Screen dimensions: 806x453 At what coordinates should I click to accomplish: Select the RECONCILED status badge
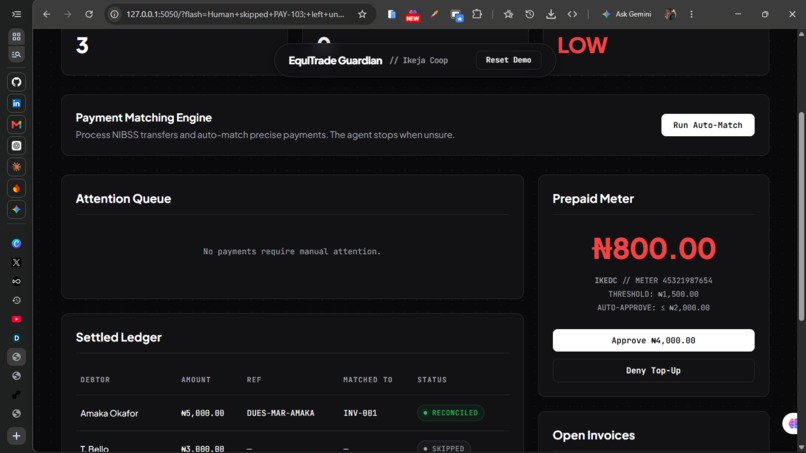pyautogui.click(x=450, y=413)
